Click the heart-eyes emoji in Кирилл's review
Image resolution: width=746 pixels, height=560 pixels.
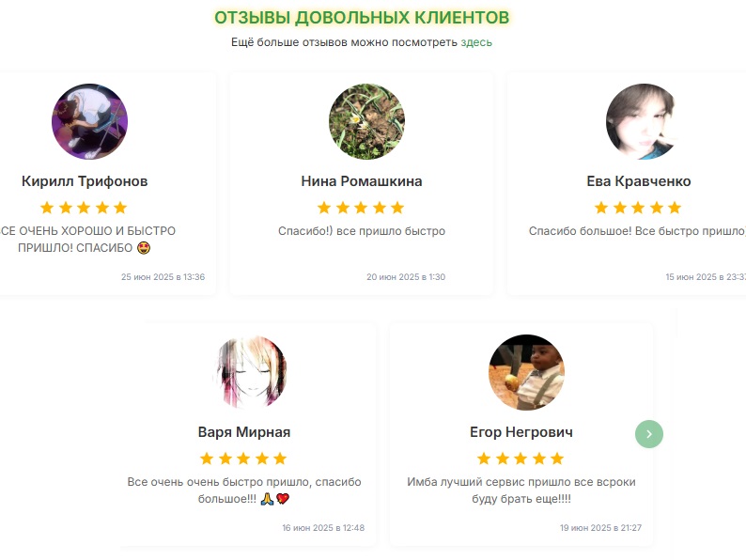[x=144, y=248]
